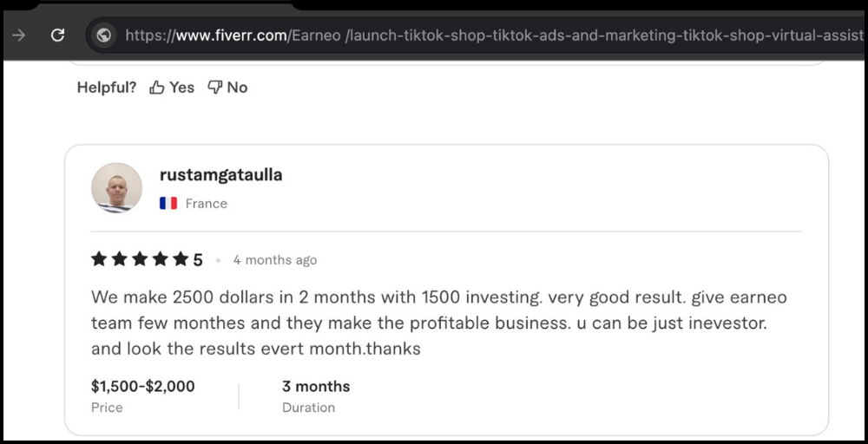Click the "3 months" duration value
This screenshot has height=444, width=868.
pyautogui.click(x=316, y=387)
